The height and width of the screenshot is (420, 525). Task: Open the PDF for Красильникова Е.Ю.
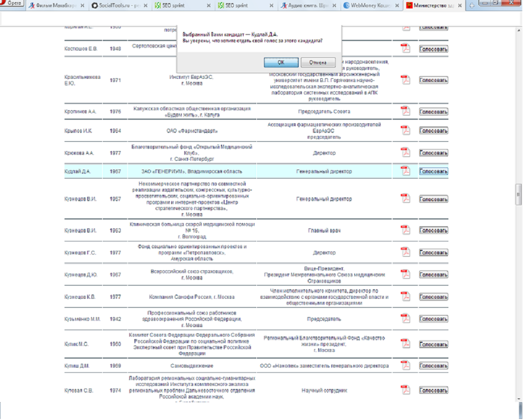(x=405, y=80)
